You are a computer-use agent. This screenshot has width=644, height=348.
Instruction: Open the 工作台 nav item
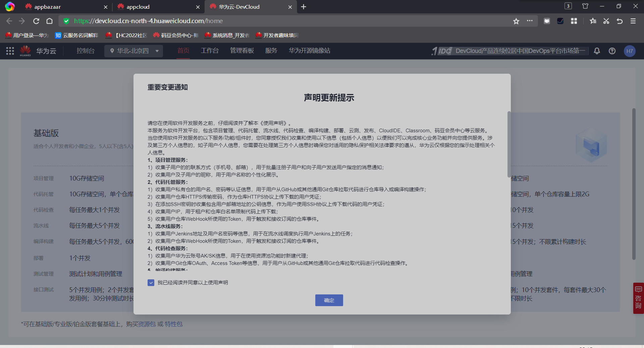pyautogui.click(x=210, y=51)
